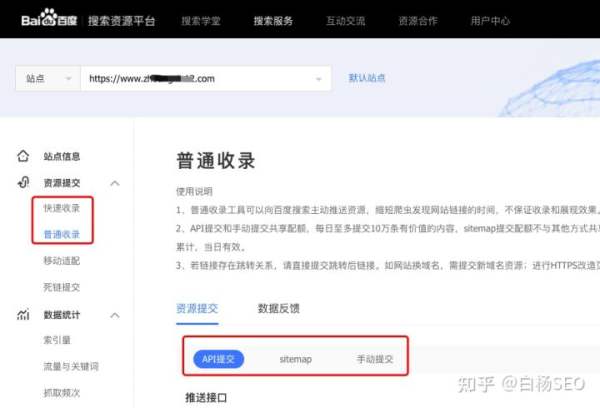Select the sitemap submission option
The height and width of the screenshot is (408, 600).
pyautogui.click(x=295, y=359)
